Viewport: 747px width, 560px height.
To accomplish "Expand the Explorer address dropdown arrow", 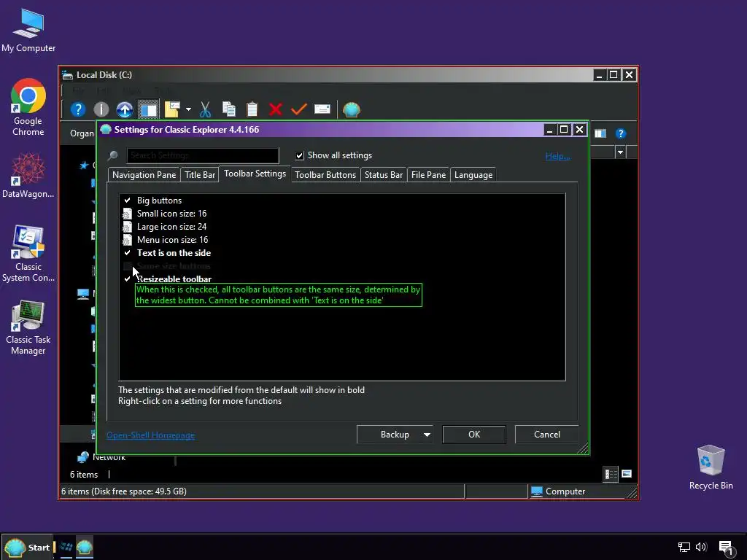I will (x=620, y=152).
